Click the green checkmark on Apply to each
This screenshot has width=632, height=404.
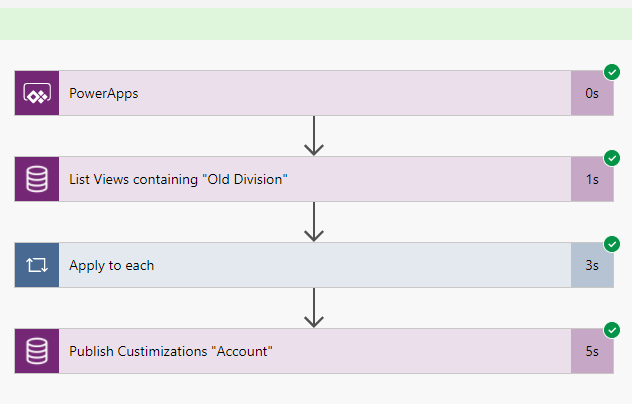pos(612,244)
